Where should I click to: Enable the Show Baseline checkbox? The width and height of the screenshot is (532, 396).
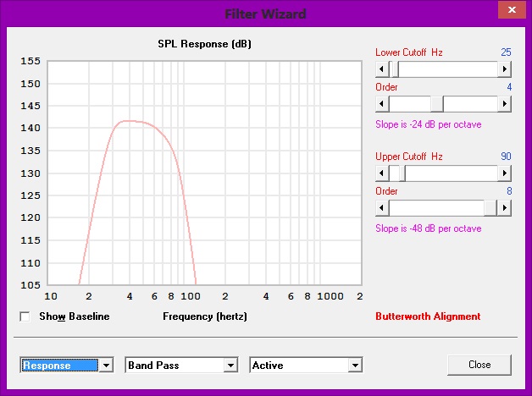(25, 316)
